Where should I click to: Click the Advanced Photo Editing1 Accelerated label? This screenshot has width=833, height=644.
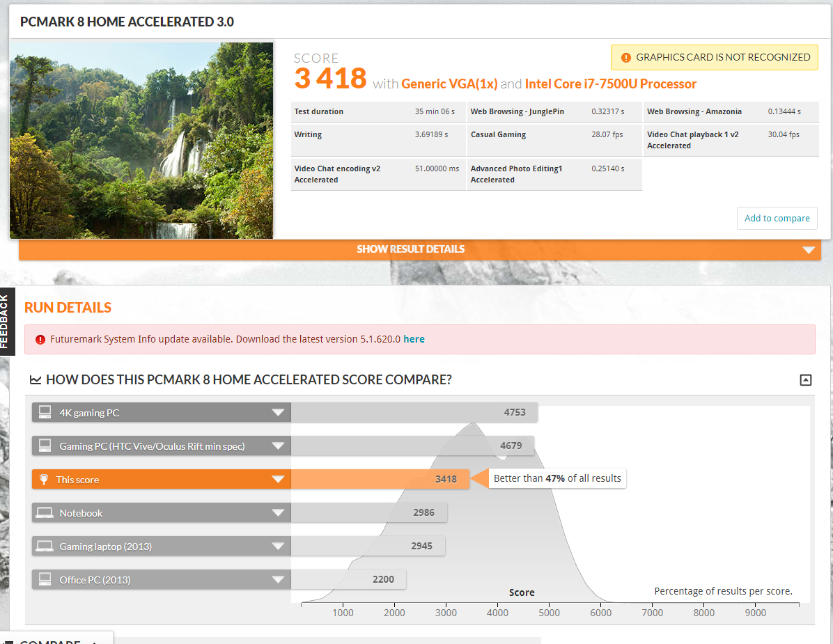[x=516, y=174]
